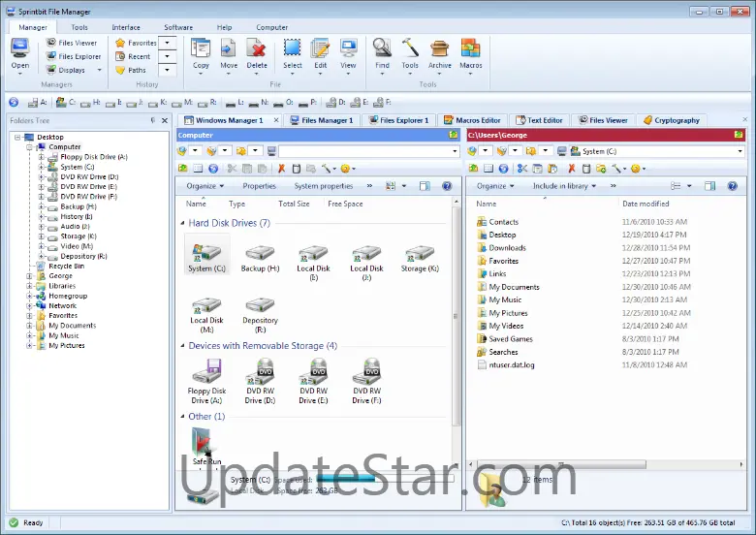The height and width of the screenshot is (535, 756).
Task: Click System properties button
Action: click(324, 186)
